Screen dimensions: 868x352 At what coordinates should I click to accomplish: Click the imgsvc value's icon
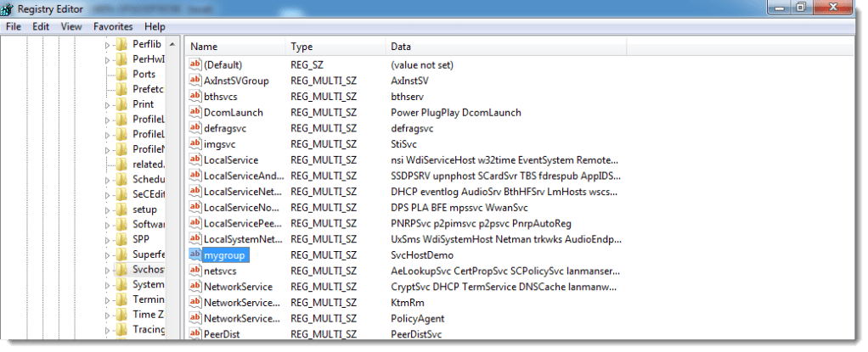coord(194,144)
